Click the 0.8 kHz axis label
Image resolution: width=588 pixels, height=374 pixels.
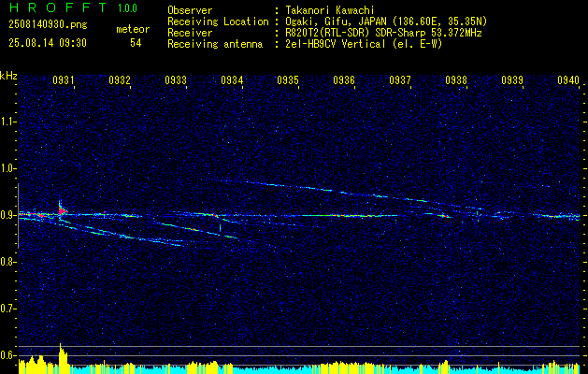[8, 262]
